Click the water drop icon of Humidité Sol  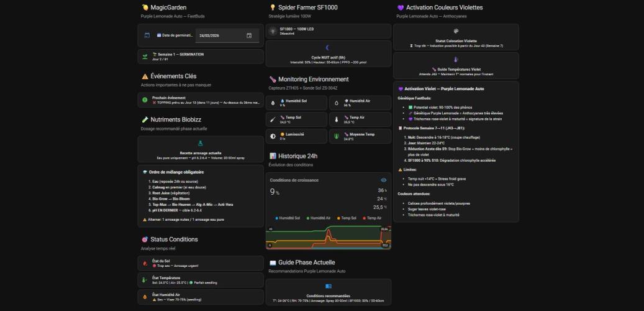(x=273, y=103)
